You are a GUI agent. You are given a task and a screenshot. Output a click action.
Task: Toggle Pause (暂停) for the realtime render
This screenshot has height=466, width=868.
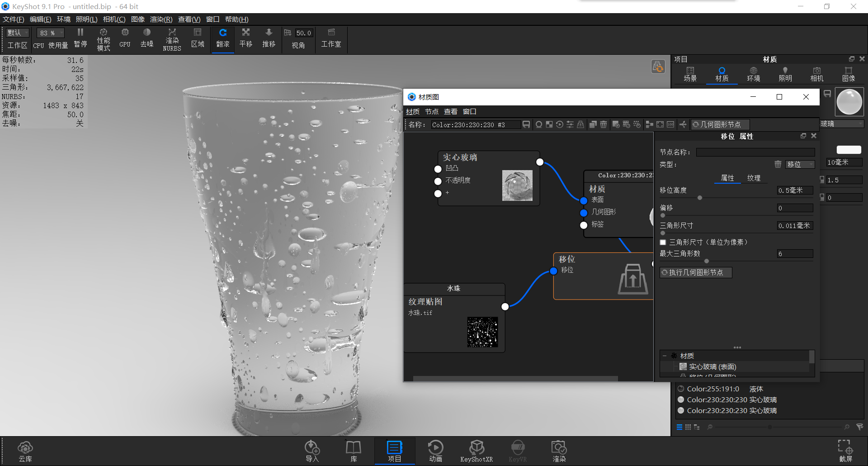tap(80, 39)
